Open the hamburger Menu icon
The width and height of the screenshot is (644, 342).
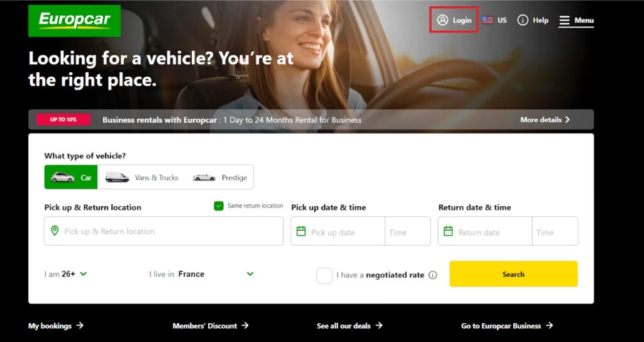coord(565,21)
